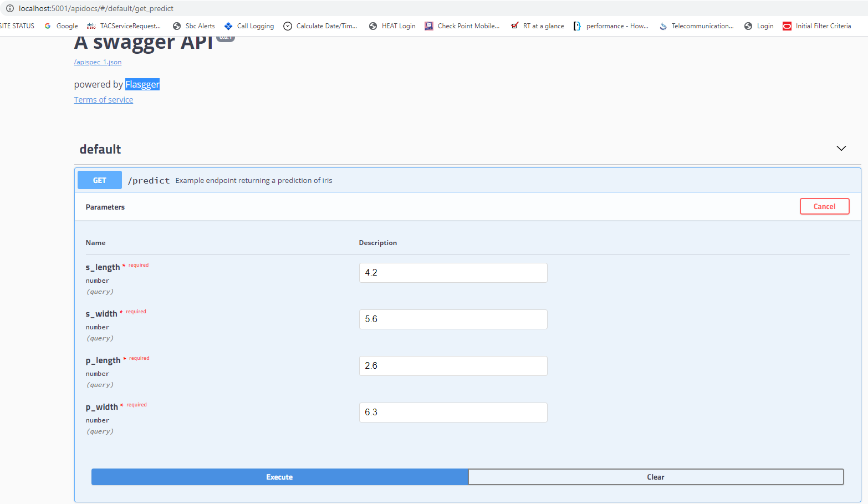Click the /predict endpoint path
The height and width of the screenshot is (504, 868).
tap(149, 181)
